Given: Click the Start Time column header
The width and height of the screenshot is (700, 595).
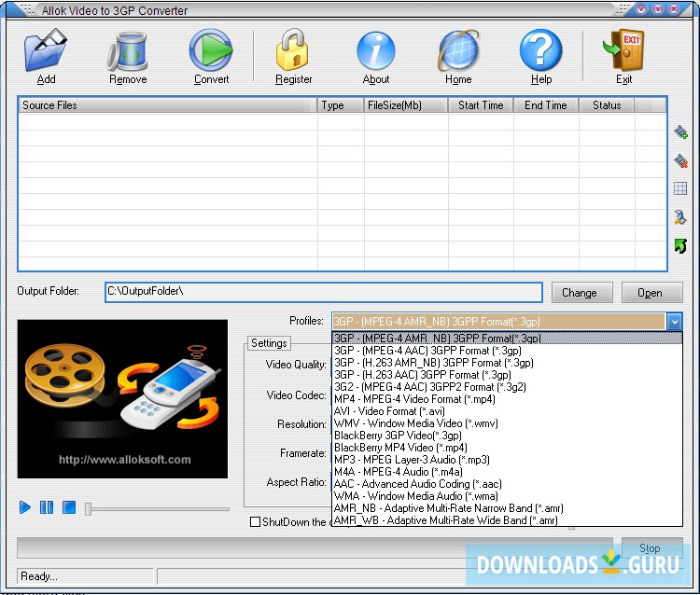Looking at the screenshot, I should [x=481, y=105].
